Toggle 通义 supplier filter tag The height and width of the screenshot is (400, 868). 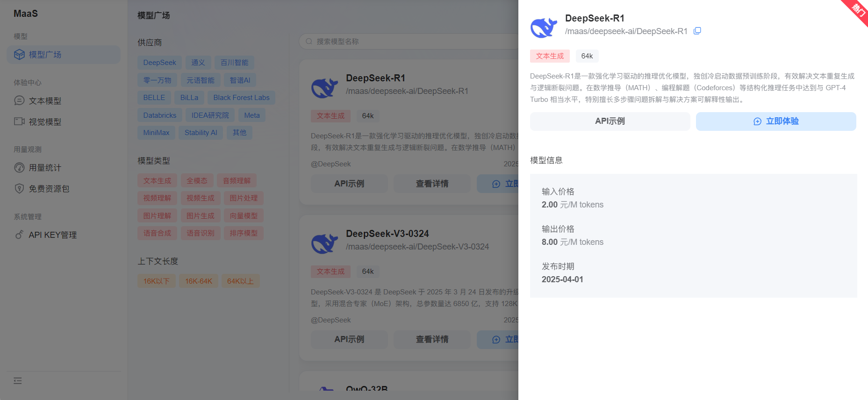point(198,63)
